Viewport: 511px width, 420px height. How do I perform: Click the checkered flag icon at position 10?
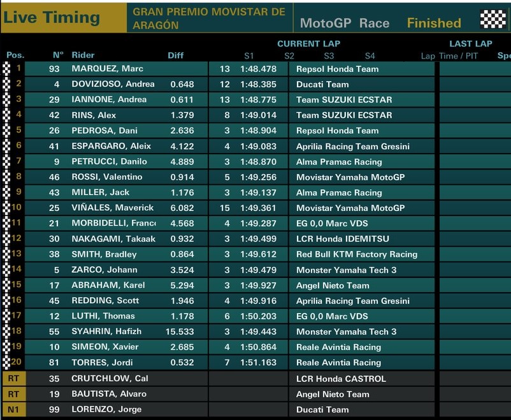8,208
